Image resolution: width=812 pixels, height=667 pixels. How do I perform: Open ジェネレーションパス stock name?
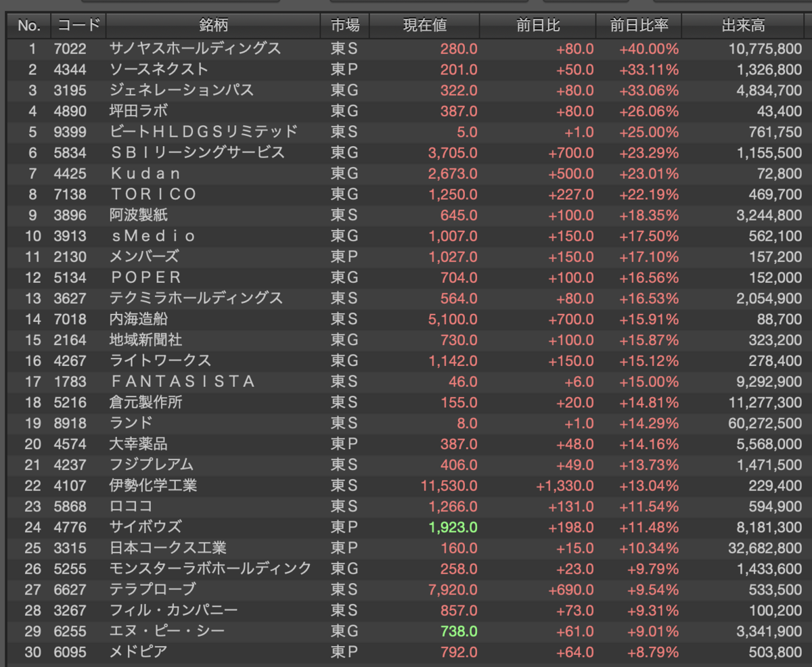point(181,91)
